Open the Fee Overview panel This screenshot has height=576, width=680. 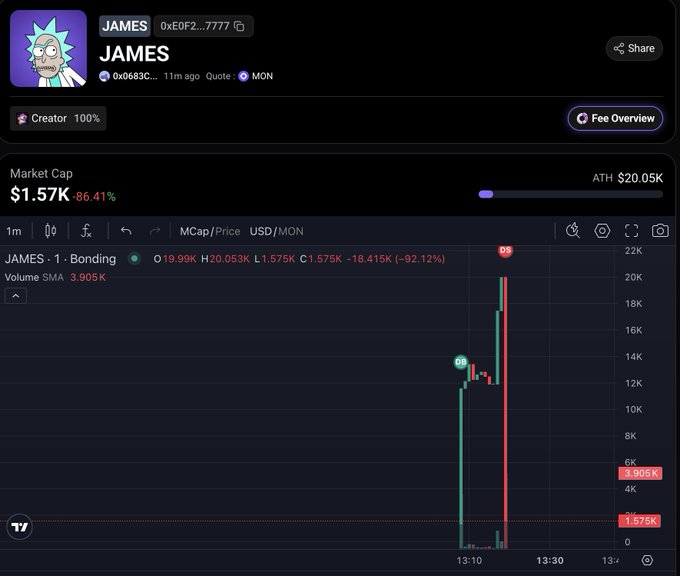tap(615, 118)
